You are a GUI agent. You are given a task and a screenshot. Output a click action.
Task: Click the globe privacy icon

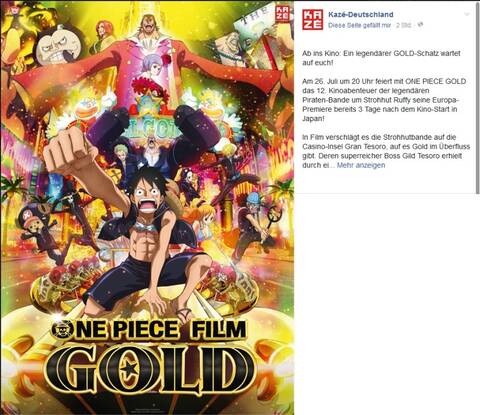[x=420, y=25]
